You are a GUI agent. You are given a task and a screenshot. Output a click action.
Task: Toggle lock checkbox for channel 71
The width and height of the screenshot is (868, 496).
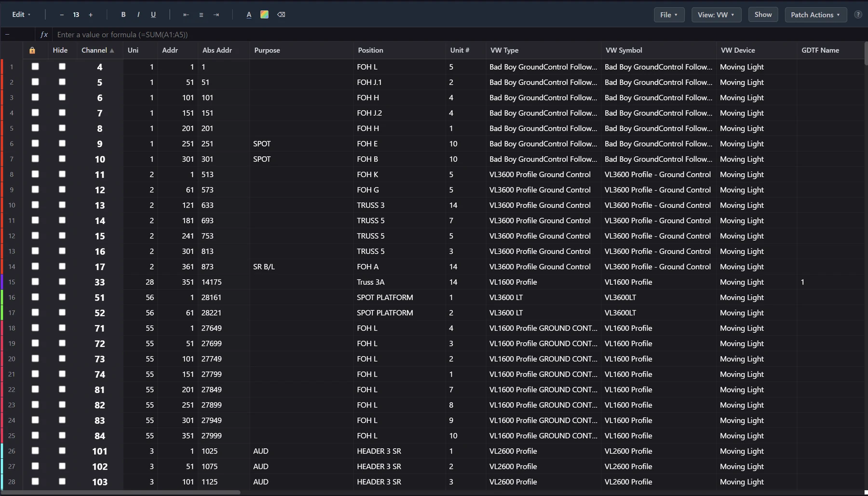[x=35, y=328]
